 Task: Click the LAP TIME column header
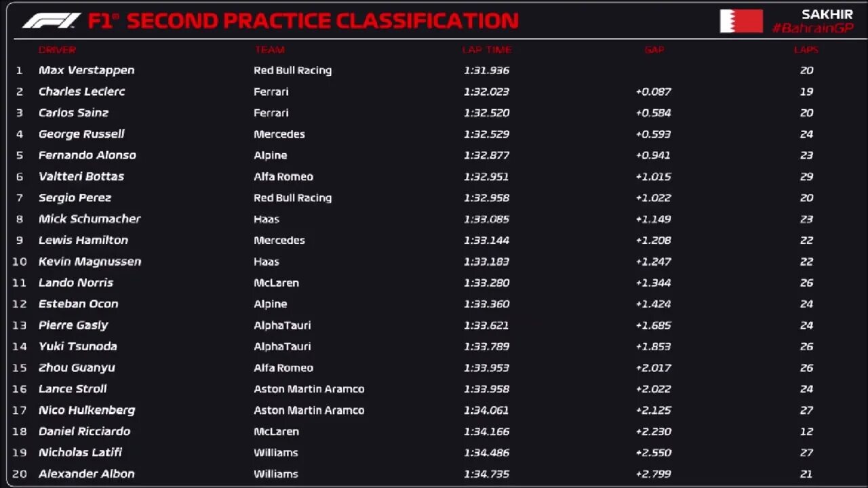(x=486, y=49)
